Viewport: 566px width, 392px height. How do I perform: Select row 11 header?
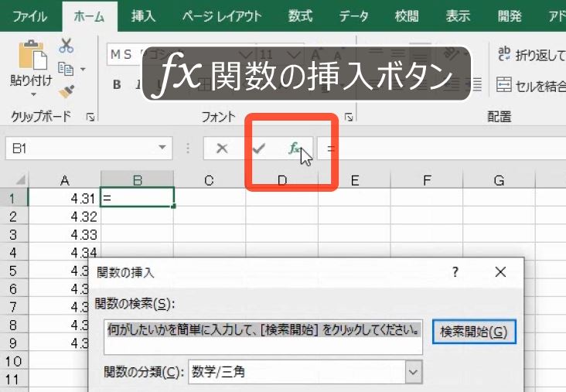13,379
